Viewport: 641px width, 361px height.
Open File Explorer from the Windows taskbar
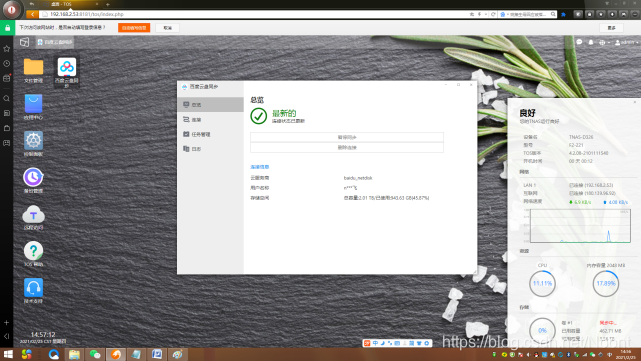pyautogui.click(x=74, y=354)
